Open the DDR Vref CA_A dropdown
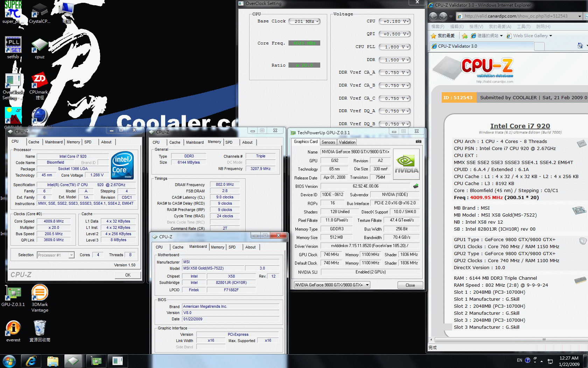Viewport: 588px width, 368px height. click(x=394, y=73)
